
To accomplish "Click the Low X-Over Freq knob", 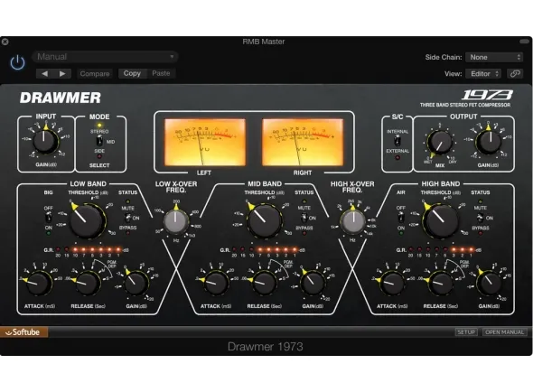I will pyautogui.click(x=176, y=221).
